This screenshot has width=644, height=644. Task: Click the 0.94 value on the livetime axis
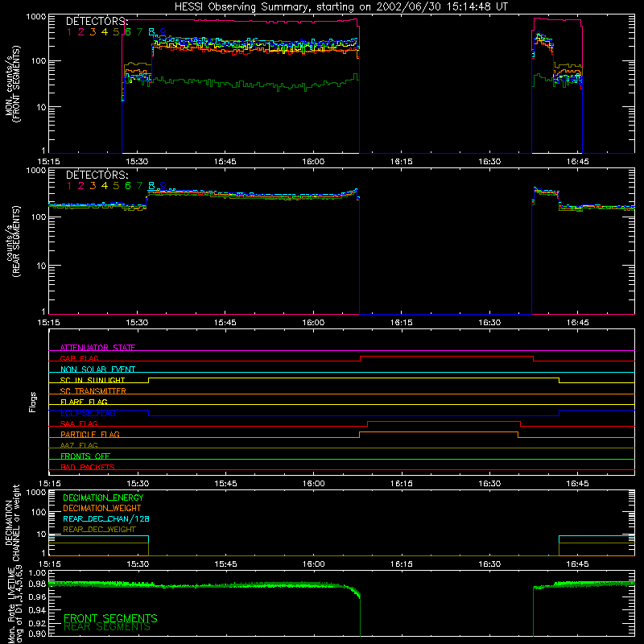pyautogui.click(x=37, y=610)
